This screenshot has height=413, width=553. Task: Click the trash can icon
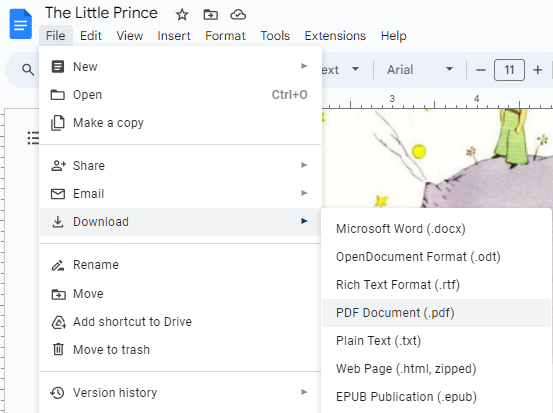click(x=58, y=350)
